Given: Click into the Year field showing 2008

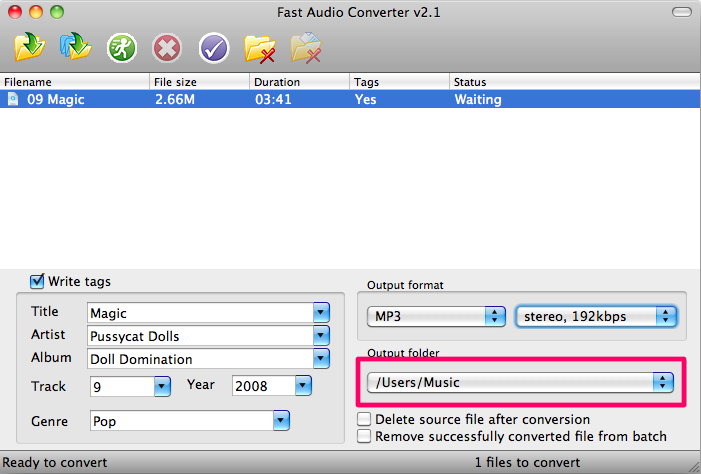Looking at the screenshot, I should coord(264,385).
